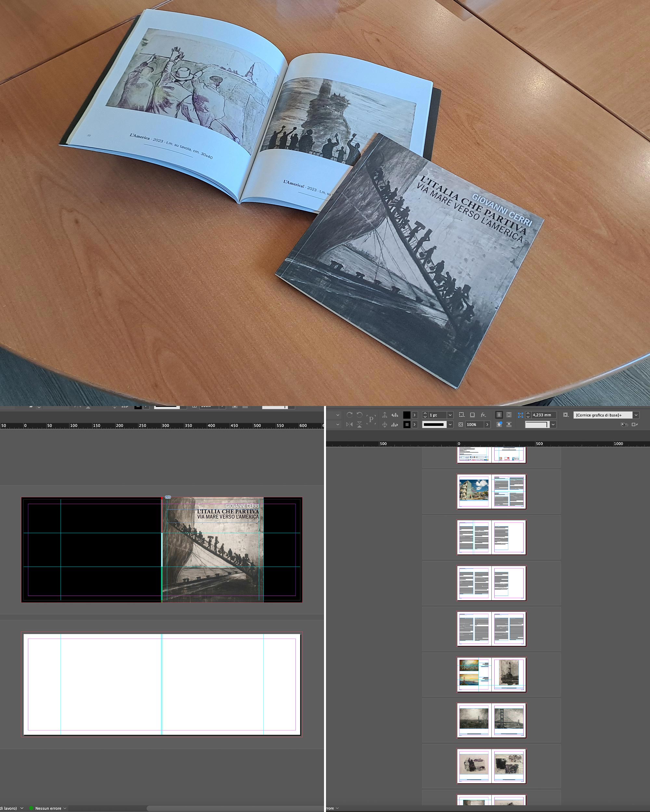Select the no text wrap icon
650x812 pixels.
[499, 415]
